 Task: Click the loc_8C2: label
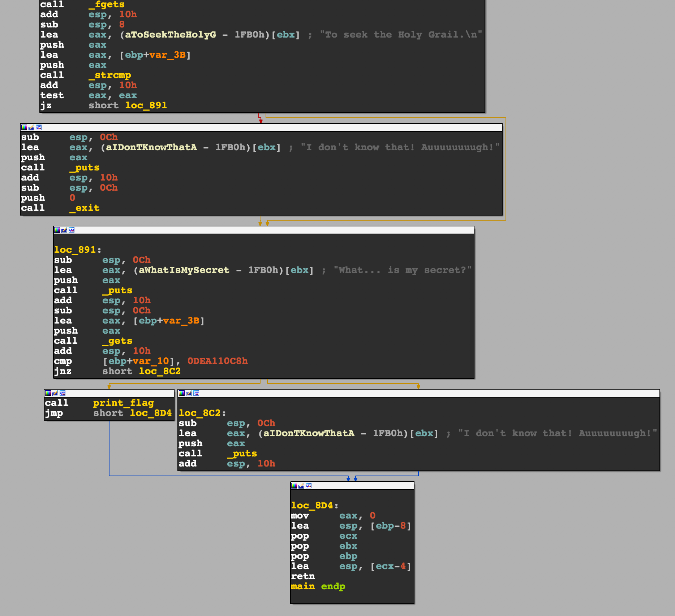tap(202, 413)
